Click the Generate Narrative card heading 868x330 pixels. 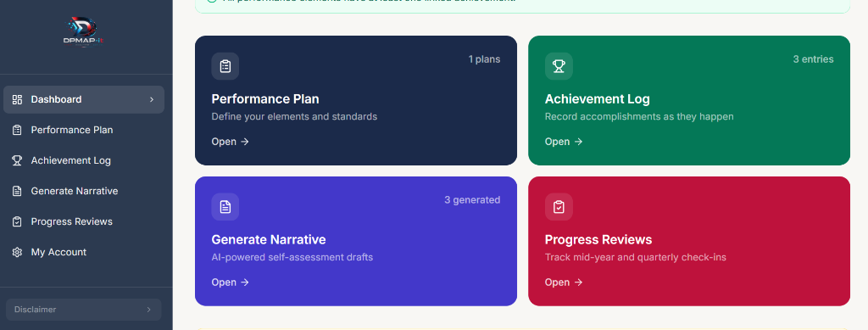[269, 240]
